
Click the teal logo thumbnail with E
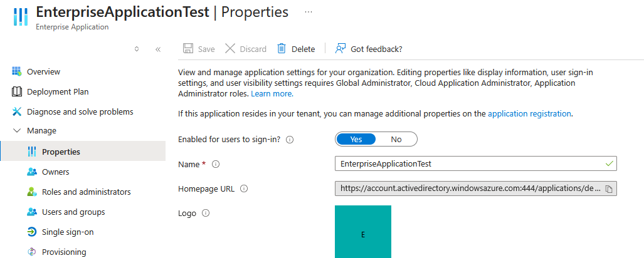(363, 232)
